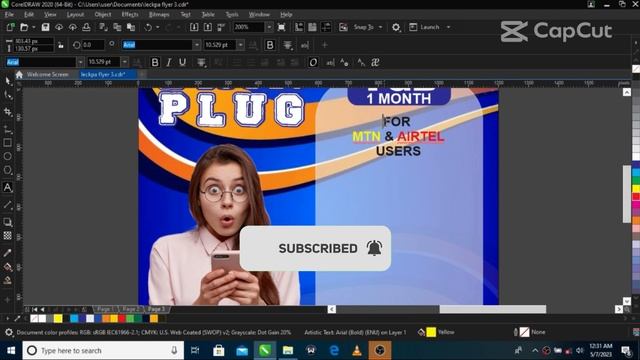This screenshot has height=360, width=640.
Task: Open Microsoft Edge from taskbar
Action: click(334, 350)
